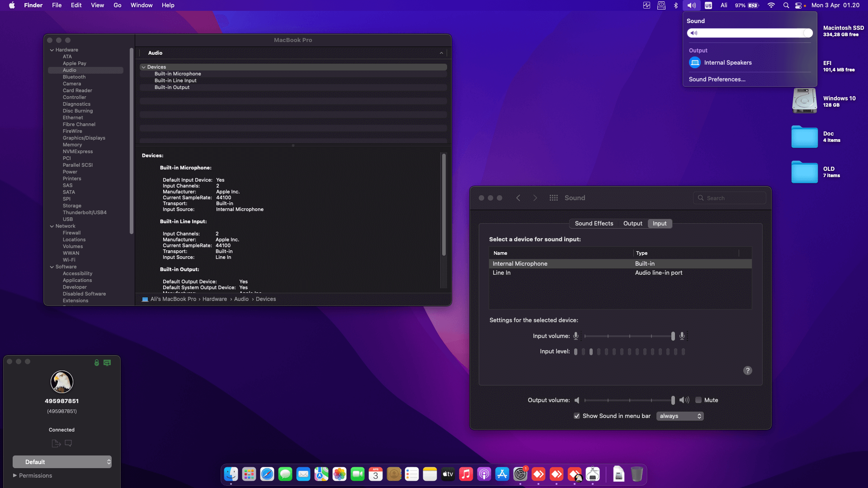Open the Default dropdown in the AnyDesk panel
The image size is (868, 488).
[x=62, y=462]
